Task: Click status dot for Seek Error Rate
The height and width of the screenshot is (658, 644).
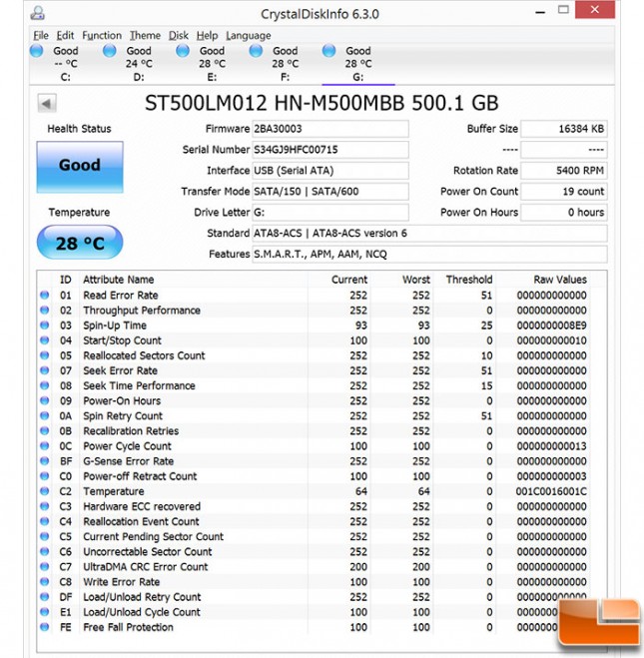Action: pos(45,370)
